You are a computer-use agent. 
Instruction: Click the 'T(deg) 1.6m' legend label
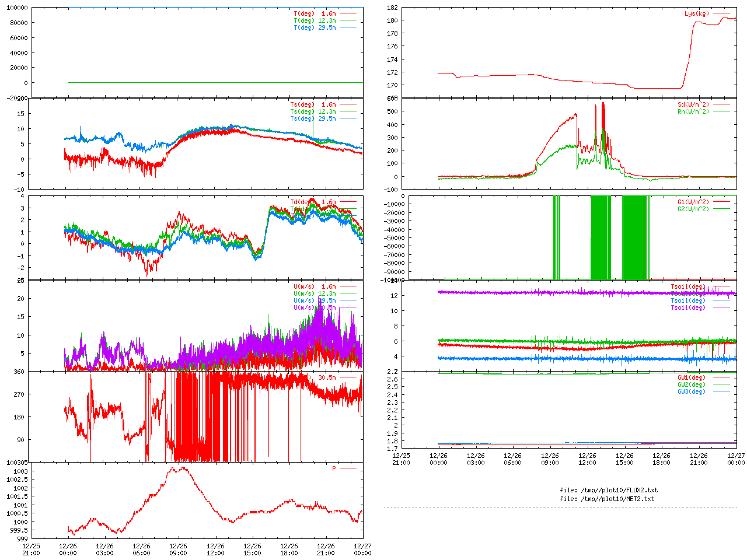click(315, 13)
